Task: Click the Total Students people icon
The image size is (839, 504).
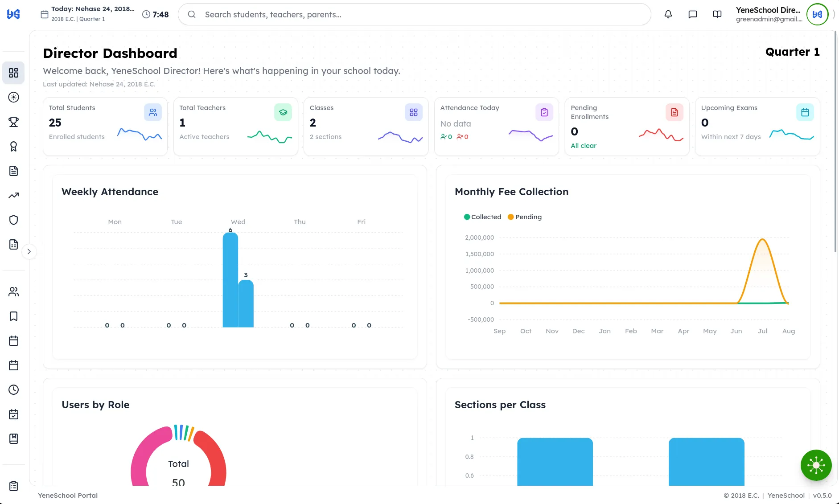Action: pyautogui.click(x=153, y=112)
